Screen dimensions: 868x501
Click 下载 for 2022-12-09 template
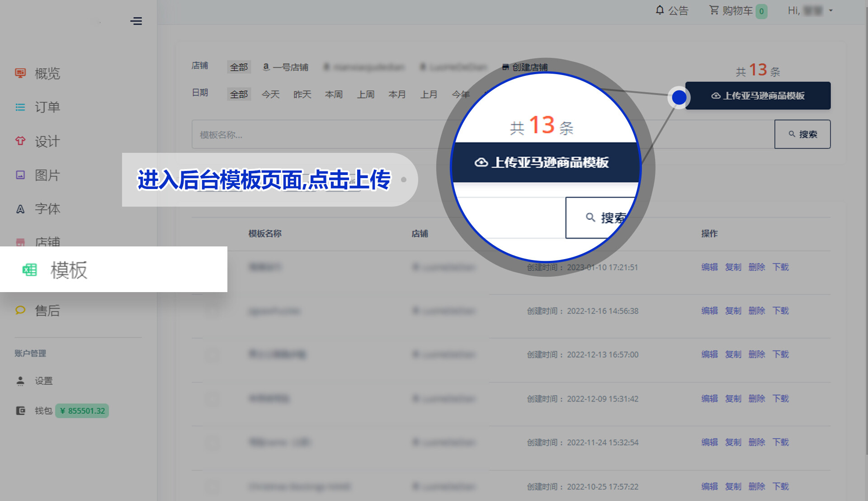pos(780,398)
